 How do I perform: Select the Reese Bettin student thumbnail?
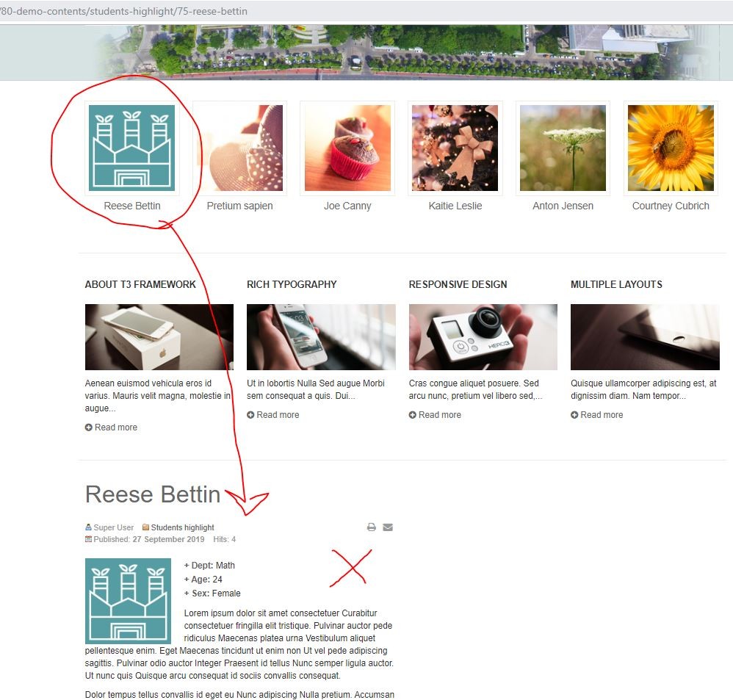(131, 148)
